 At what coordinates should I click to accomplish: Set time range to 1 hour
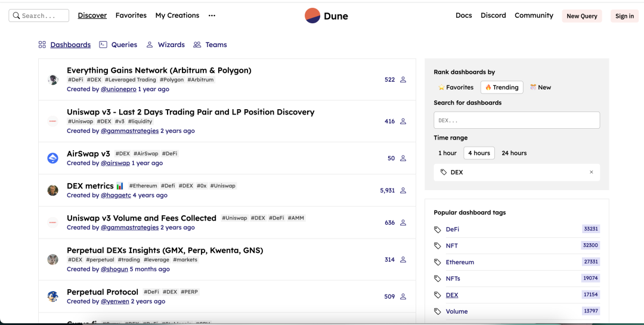[447, 153]
